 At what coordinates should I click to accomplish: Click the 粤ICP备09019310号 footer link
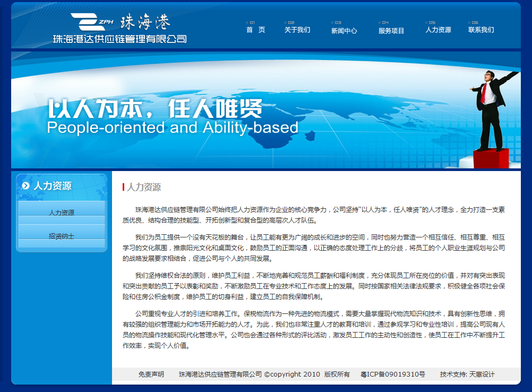coord(393,374)
